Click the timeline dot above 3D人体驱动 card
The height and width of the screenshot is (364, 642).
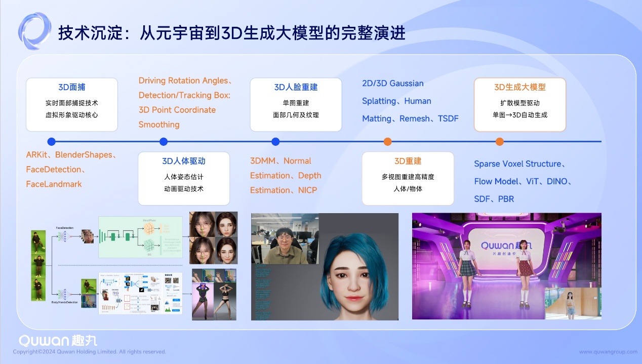[163, 142]
